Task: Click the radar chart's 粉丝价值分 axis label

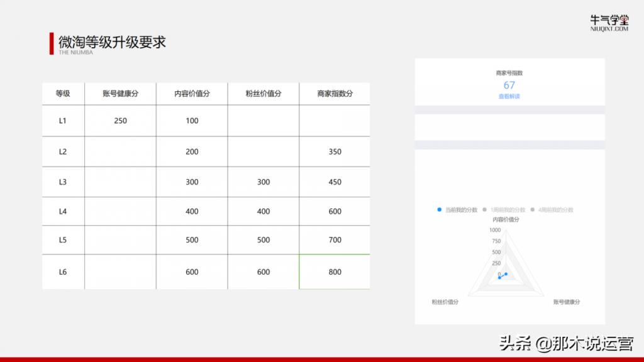Action: 445,302
